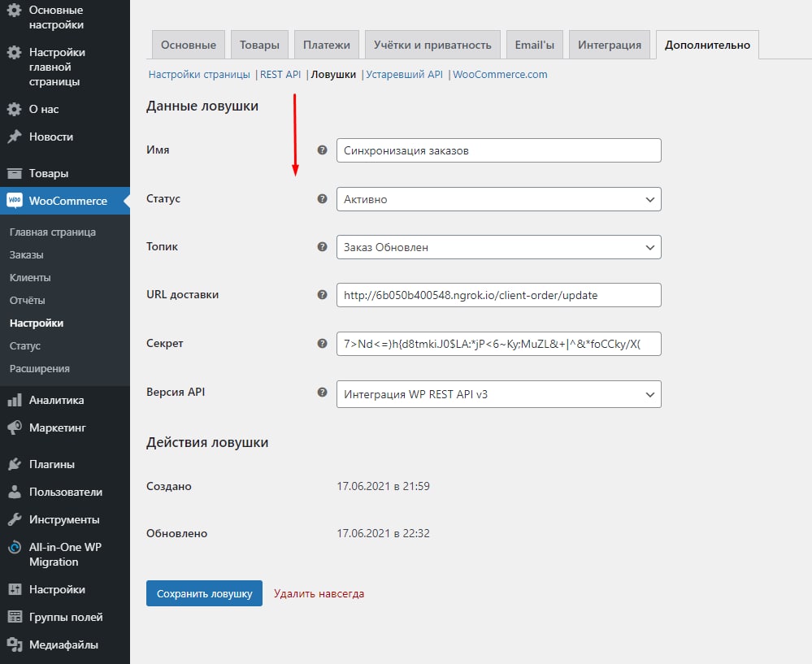812x664 pixels.
Task: Click the help icon next to Секрет
Action: (x=322, y=344)
